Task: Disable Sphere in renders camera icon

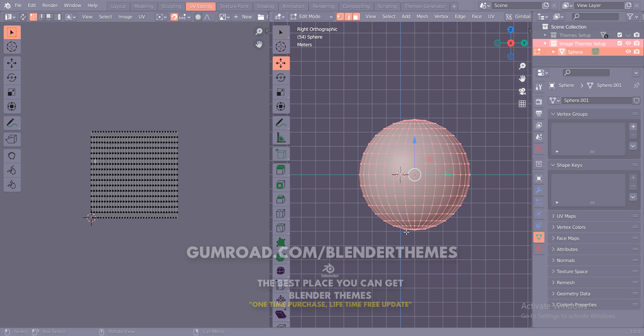Action: coord(636,51)
